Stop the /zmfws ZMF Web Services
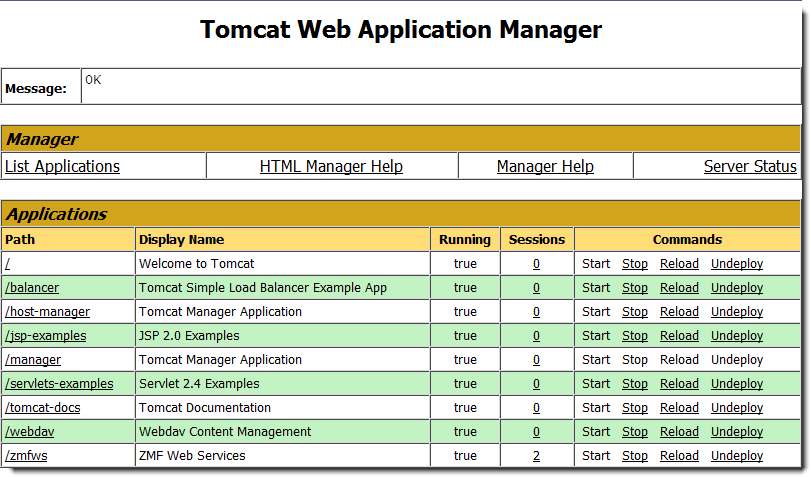 coord(635,456)
